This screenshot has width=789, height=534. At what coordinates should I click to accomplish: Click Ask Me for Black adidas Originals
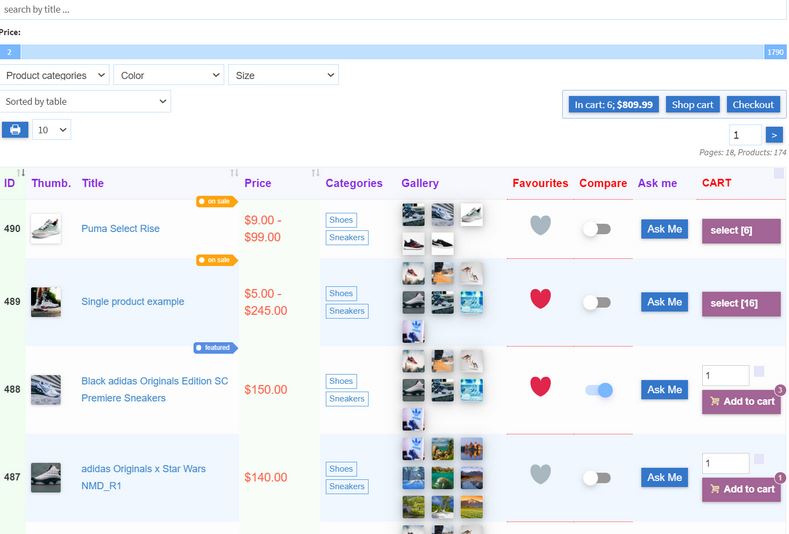[664, 390]
